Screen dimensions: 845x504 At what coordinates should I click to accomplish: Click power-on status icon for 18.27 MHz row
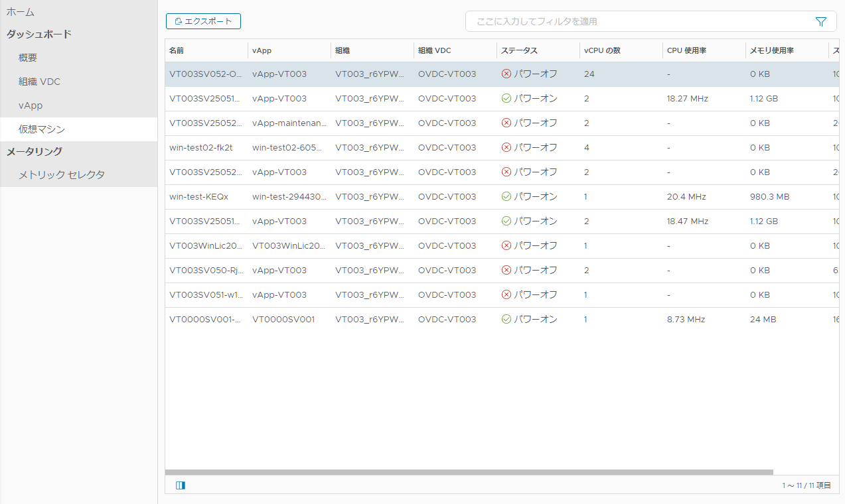point(506,99)
